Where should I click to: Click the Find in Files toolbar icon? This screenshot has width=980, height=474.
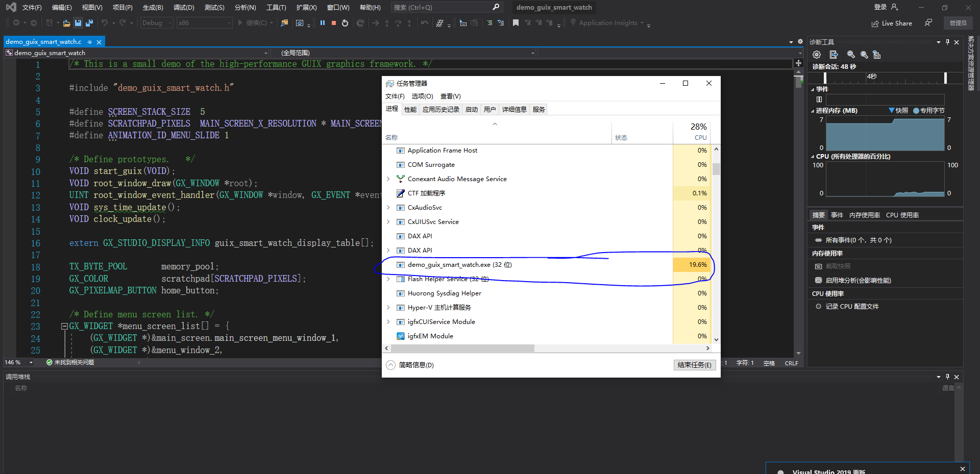285,23
